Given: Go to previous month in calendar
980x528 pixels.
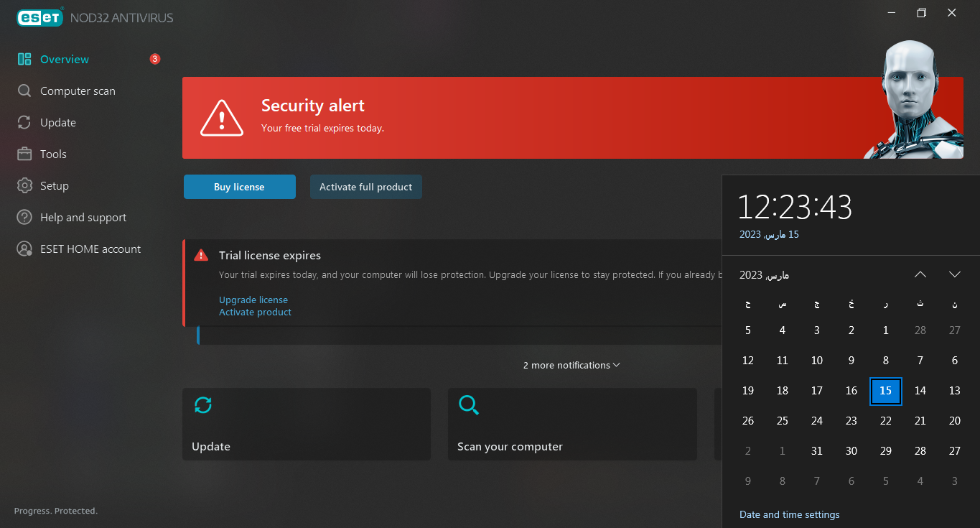Looking at the screenshot, I should pyautogui.click(x=920, y=274).
